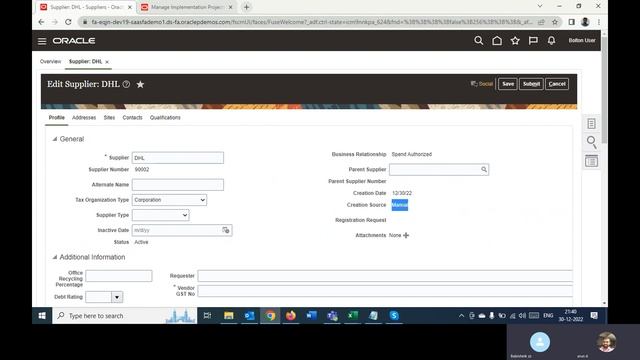Switch to the Overview page tab
The image size is (640, 360).
(x=50, y=62)
